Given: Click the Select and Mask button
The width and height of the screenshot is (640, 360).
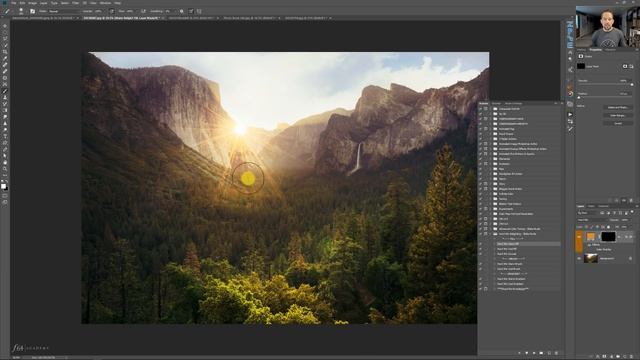Looking at the screenshot, I should point(618,108).
